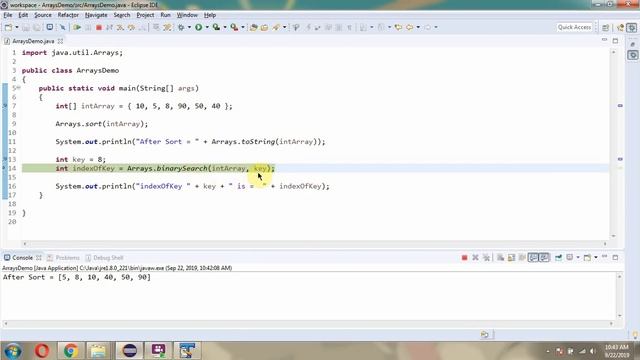Screen dimensions: 640x360
Task: Open the File menu
Action: pos(7,15)
